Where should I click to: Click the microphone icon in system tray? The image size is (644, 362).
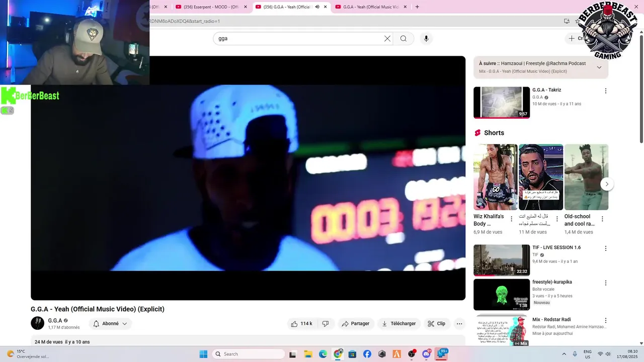click(575, 354)
